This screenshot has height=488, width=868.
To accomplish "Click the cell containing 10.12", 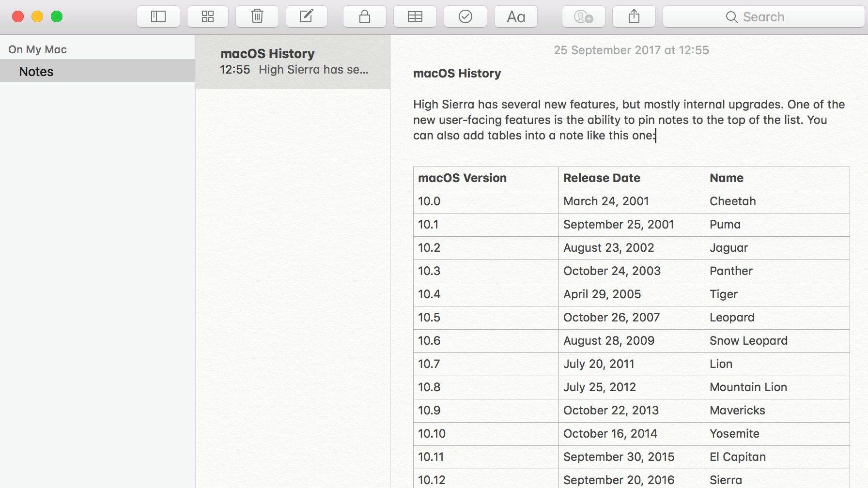I will (x=486, y=479).
